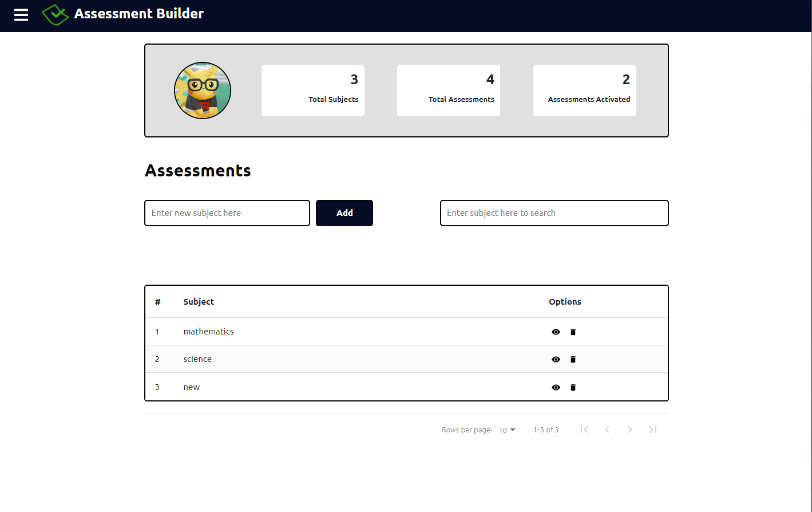The width and height of the screenshot is (812, 512).
Task: Go to the last page
Action: pyautogui.click(x=653, y=430)
